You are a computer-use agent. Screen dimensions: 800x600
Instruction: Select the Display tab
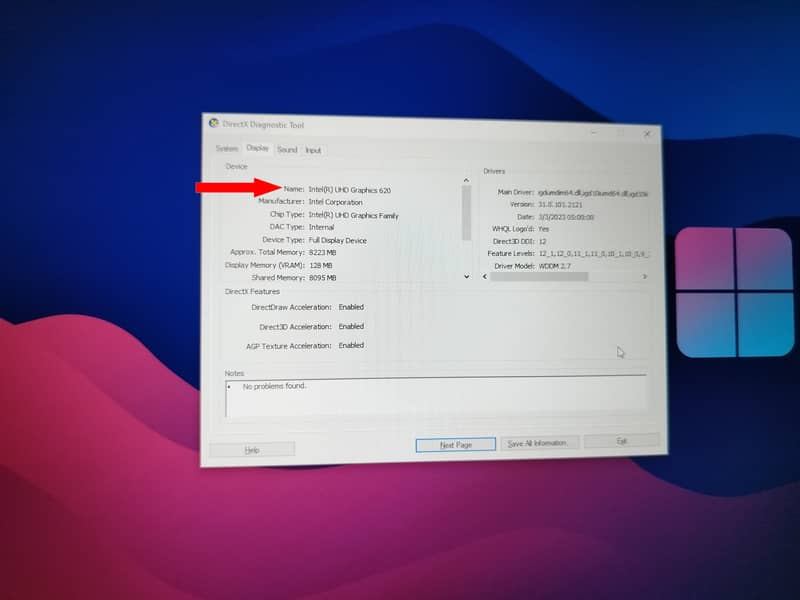(258, 148)
